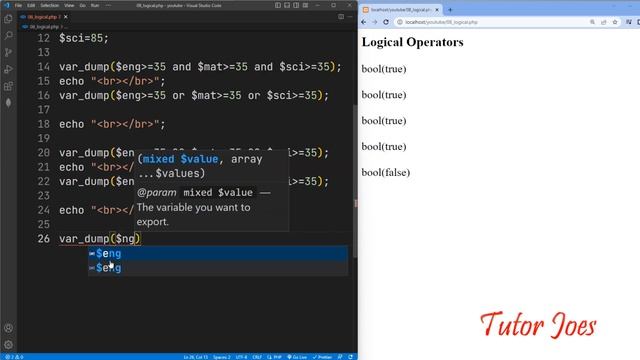This screenshot has width=640, height=360.
Task: Toggle the bottom panel layout icon
Action: point(287,5)
